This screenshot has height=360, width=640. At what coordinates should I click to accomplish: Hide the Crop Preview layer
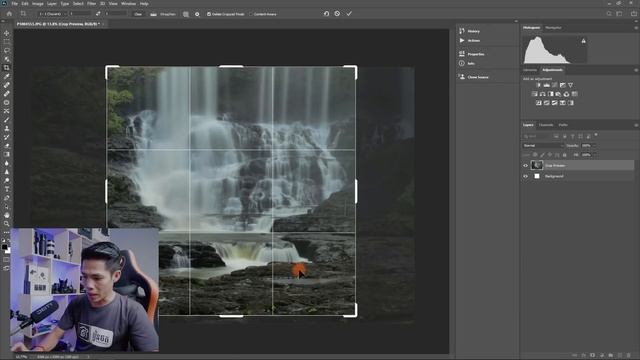point(525,165)
